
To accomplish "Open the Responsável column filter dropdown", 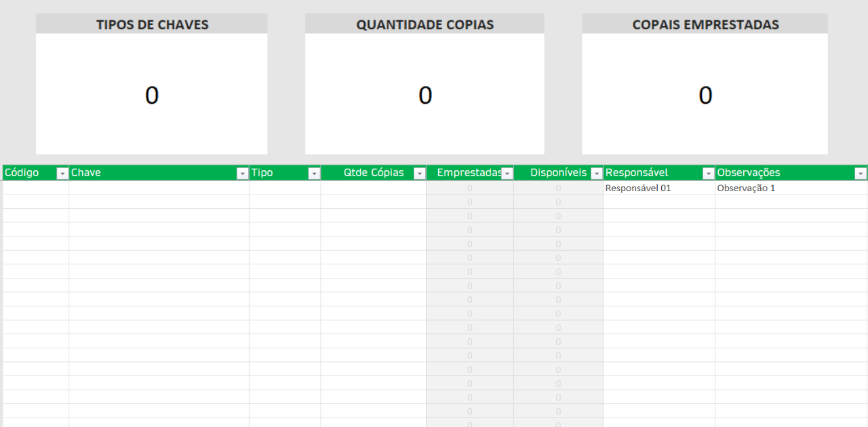I will tap(708, 174).
